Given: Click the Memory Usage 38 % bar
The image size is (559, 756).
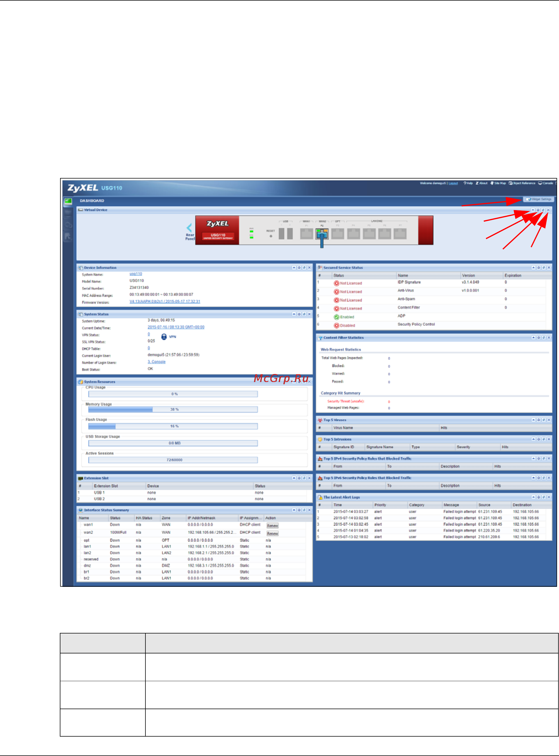Looking at the screenshot, I should tap(173, 409).
